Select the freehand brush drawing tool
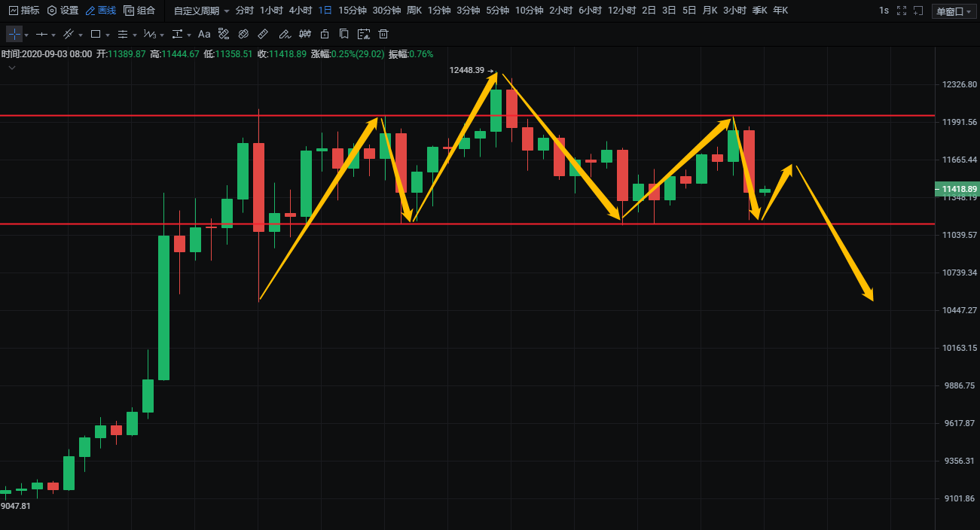Screen dimensions: 980x530 pos(283,35)
